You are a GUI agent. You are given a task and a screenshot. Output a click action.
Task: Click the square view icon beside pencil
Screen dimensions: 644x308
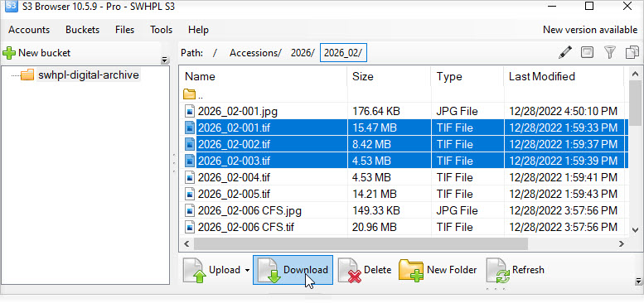(588, 52)
